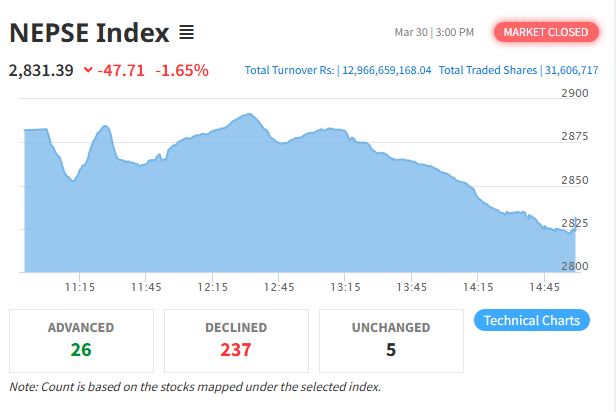This screenshot has height=412, width=616.
Task: Select the ADVANCED count card
Action: tap(81, 339)
